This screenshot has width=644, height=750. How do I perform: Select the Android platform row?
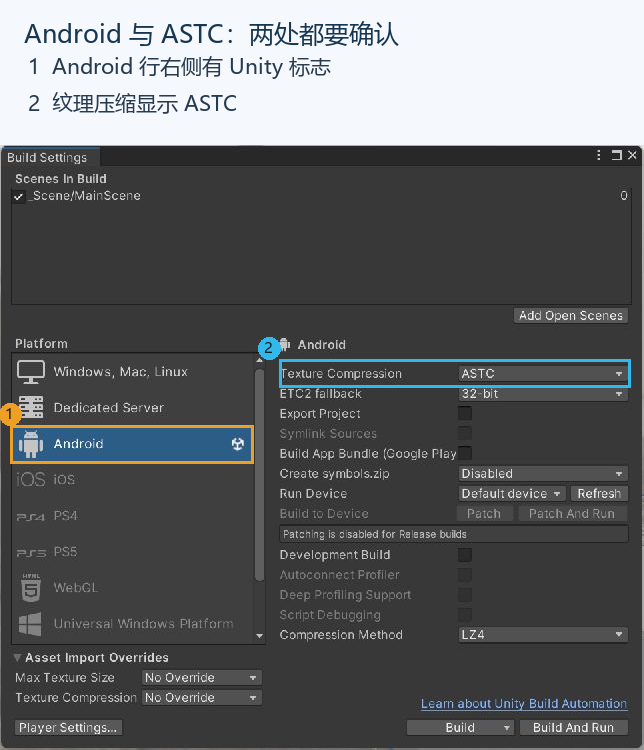point(133,444)
